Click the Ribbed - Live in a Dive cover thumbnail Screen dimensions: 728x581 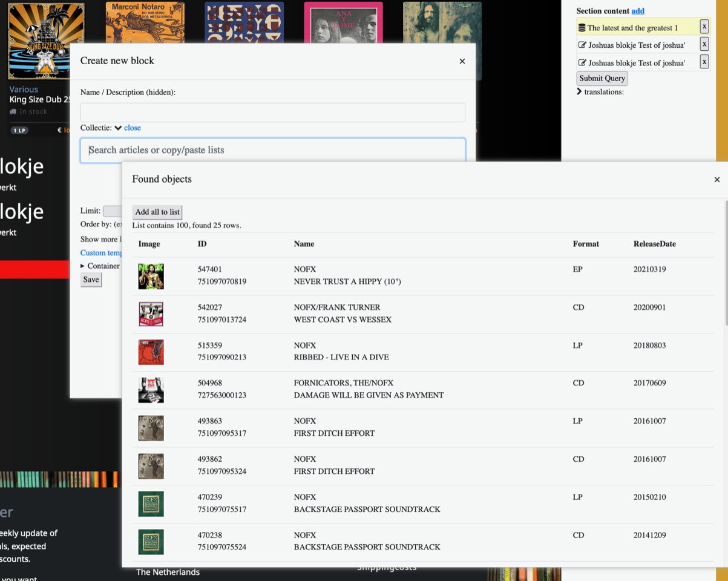[x=151, y=352]
